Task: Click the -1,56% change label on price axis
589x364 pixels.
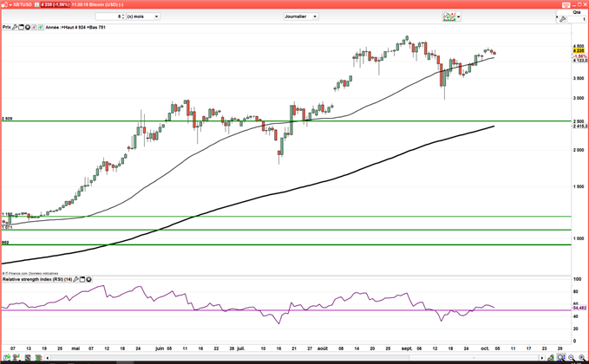Action: (580, 56)
